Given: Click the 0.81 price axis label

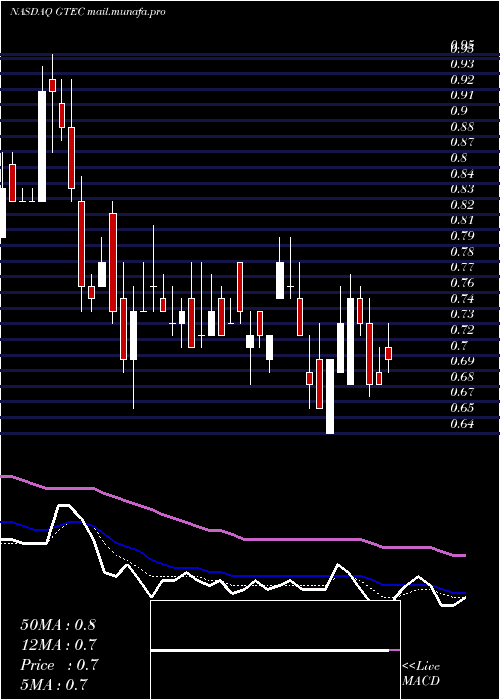Looking at the screenshot, I should 462,220.
